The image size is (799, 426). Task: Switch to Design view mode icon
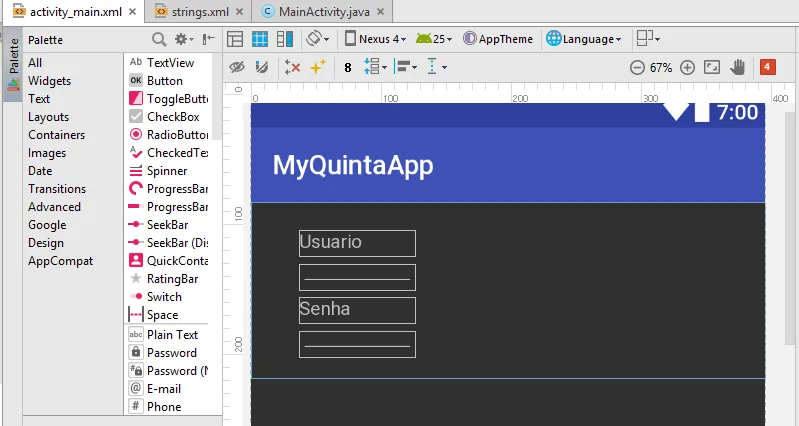[x=235, y=39]
